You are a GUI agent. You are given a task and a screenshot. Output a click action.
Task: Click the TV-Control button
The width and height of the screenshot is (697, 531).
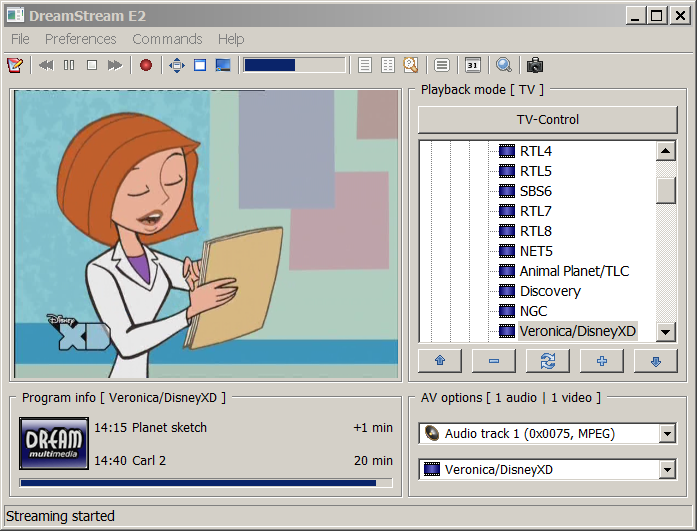548,120
